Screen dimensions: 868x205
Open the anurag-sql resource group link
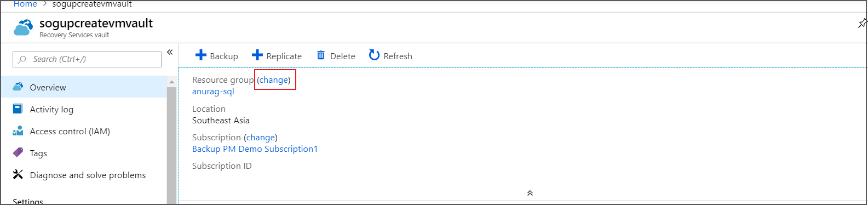coord(213,92)
